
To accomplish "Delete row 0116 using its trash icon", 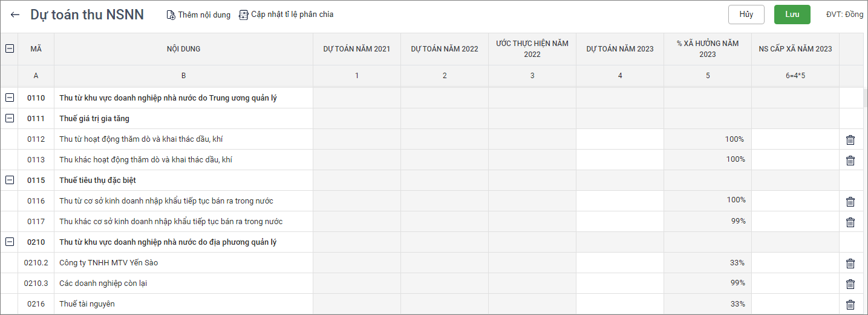I will pos(850,202).
